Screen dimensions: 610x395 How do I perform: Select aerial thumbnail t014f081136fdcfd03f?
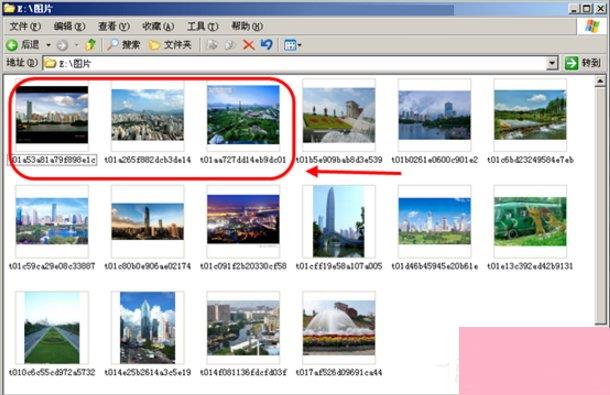(243, 328)
